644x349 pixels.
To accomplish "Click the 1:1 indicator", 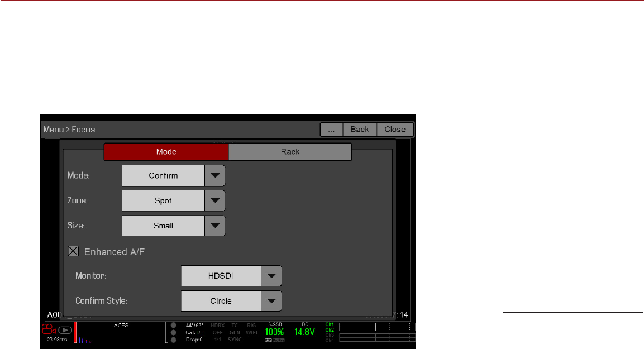I will (x=218, y=340).
